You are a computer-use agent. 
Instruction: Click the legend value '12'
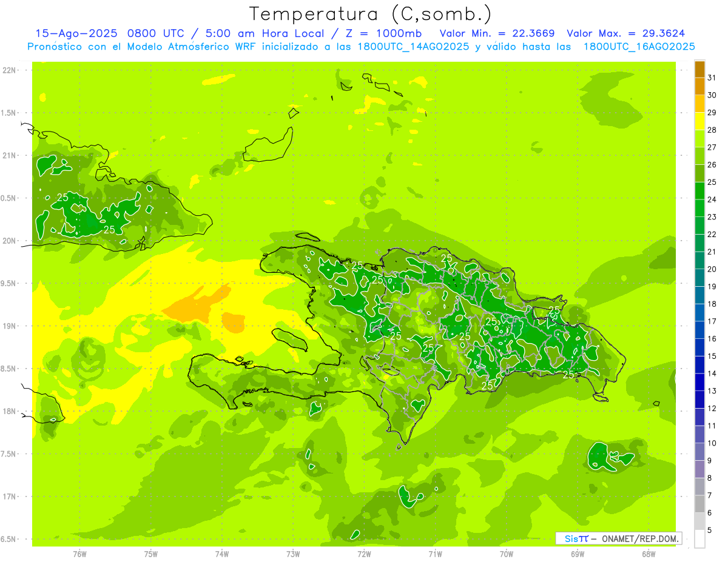tap(712, 408)
